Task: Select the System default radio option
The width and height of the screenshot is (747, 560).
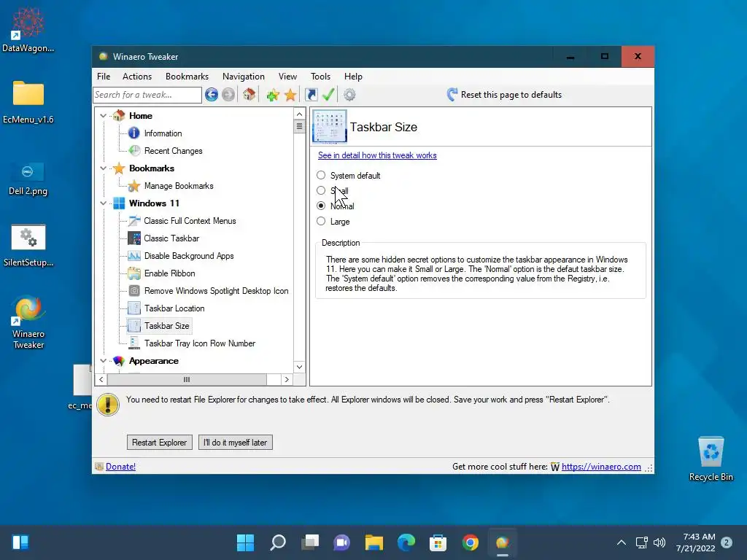Action: [x=321, y=175]
